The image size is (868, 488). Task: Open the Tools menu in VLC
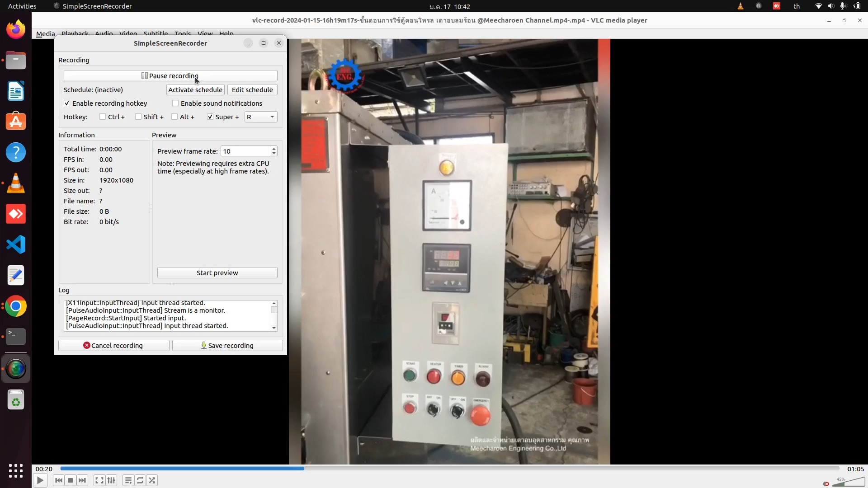(182, 33)
